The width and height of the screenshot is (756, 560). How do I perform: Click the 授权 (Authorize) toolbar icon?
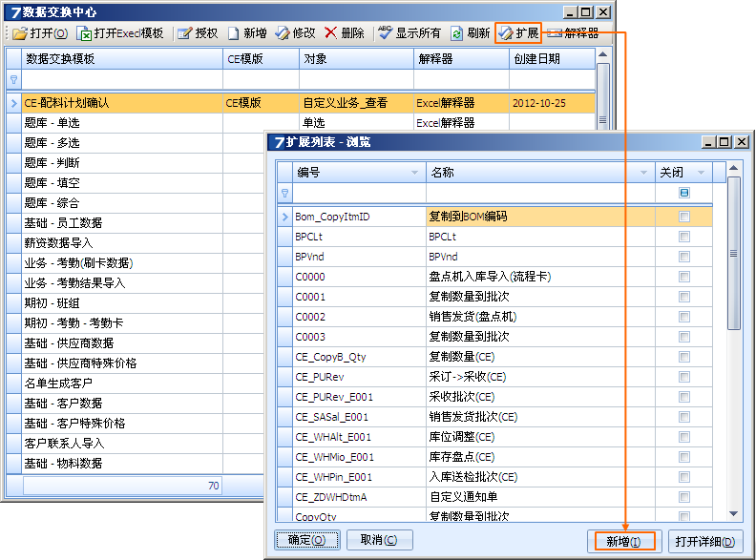click(184, 33)
